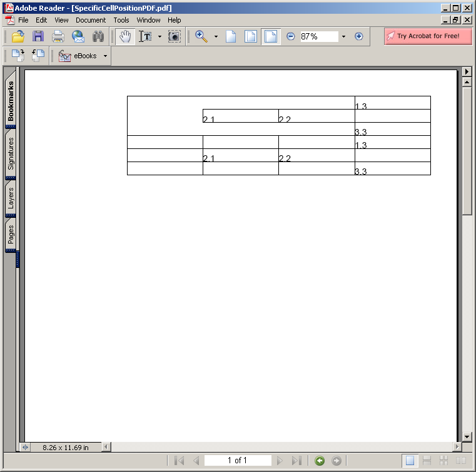Open the Edit menu
Image resolution: width=476 pixels, height=472 pixels.
pos(41,20)
